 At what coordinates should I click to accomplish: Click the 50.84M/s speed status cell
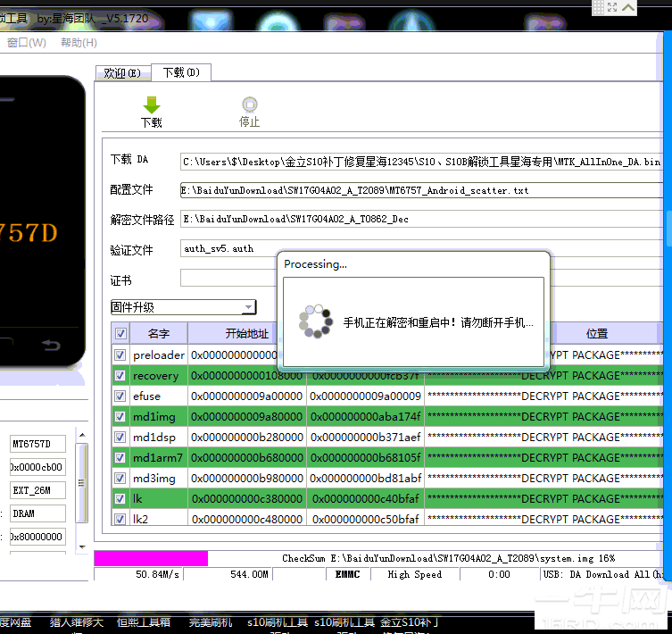tap(139, 574)
